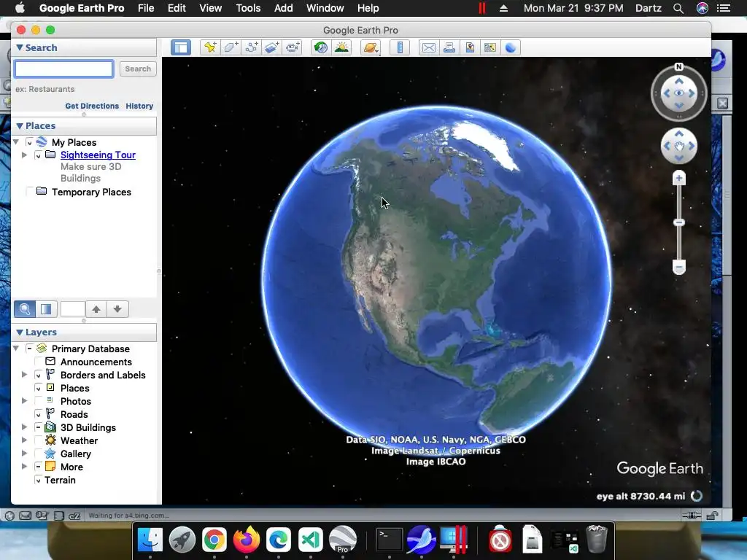Open the Sightseeing Tour link
The height and width of the screenshot is (560, 747).
[98, 155]
